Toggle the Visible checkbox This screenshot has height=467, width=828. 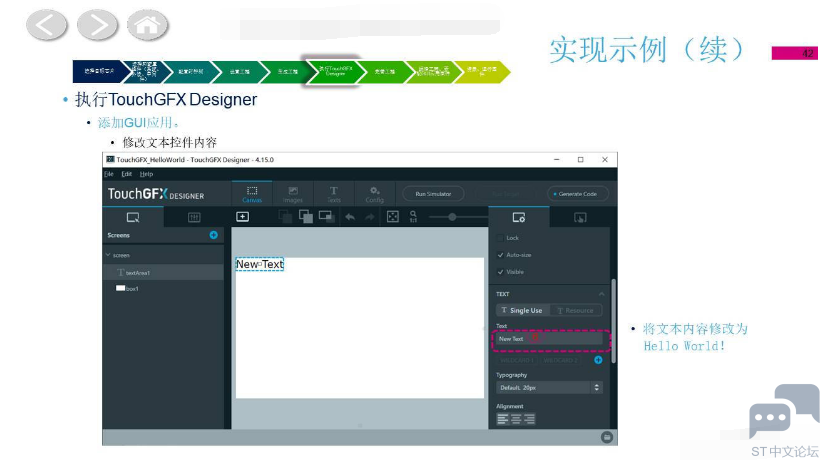click(x=500, y=272)
